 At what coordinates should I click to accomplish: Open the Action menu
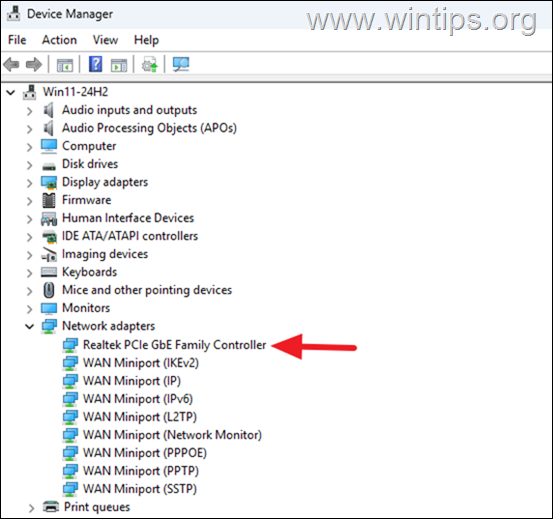[x=59, y=40]
